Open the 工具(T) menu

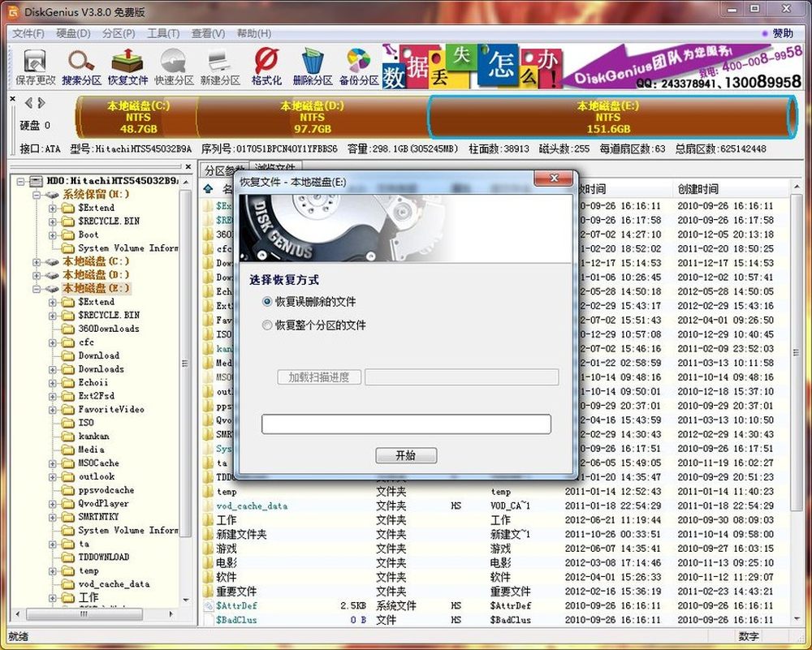162,33
